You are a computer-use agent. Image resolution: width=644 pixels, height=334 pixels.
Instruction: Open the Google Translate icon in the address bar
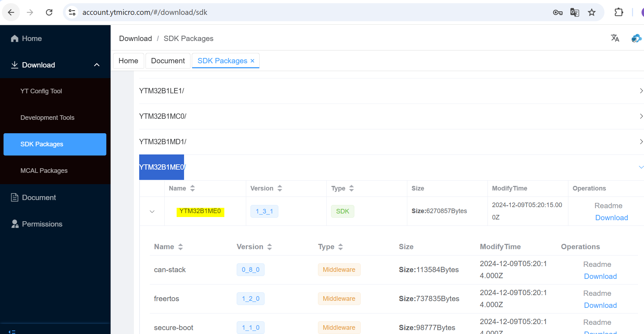point(574,12)
